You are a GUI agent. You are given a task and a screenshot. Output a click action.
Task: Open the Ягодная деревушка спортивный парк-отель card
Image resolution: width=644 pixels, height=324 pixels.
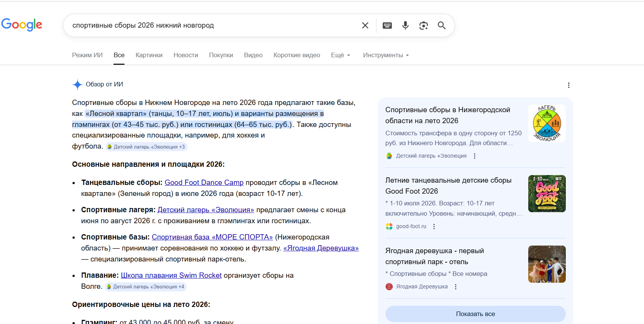pyautogui.click(x=435, y=256)
